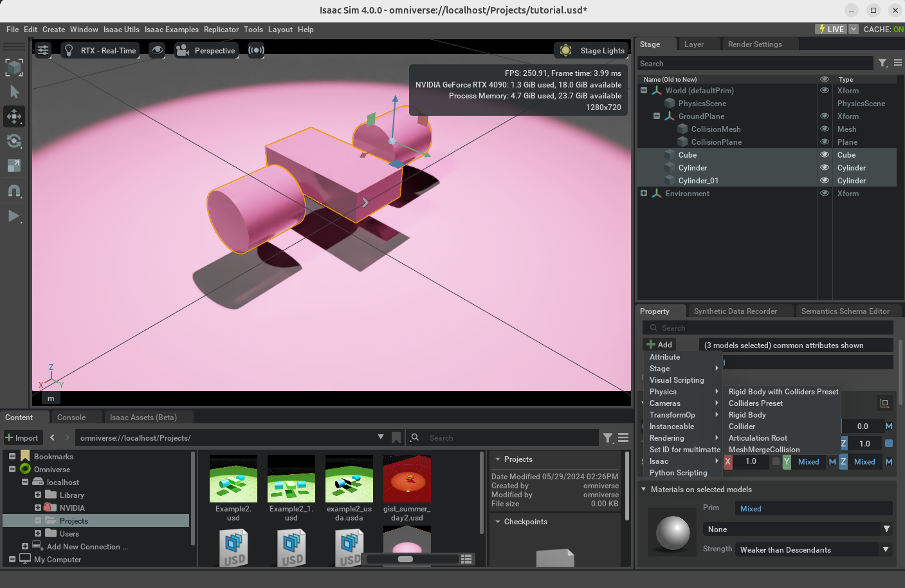905x588 pixels.
Task: Bookmark the current content path
Action: click(x=396, y=437)
